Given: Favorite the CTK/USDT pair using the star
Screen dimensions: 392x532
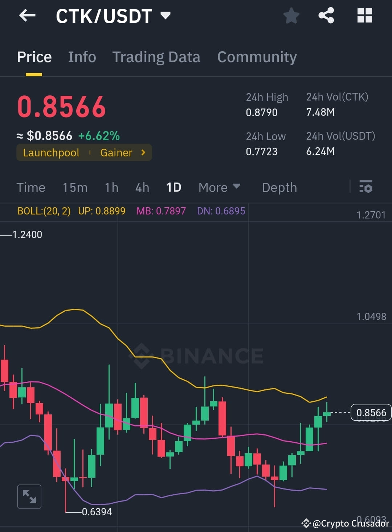Looking at the screenshot, I should [291, 15].
